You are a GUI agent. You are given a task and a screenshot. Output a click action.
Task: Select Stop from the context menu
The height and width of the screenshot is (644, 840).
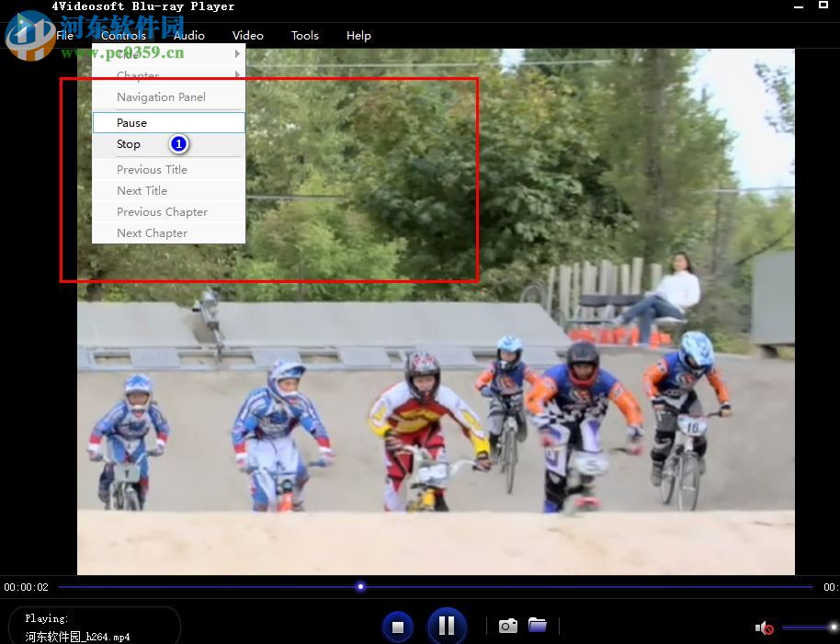coord(129,144)
